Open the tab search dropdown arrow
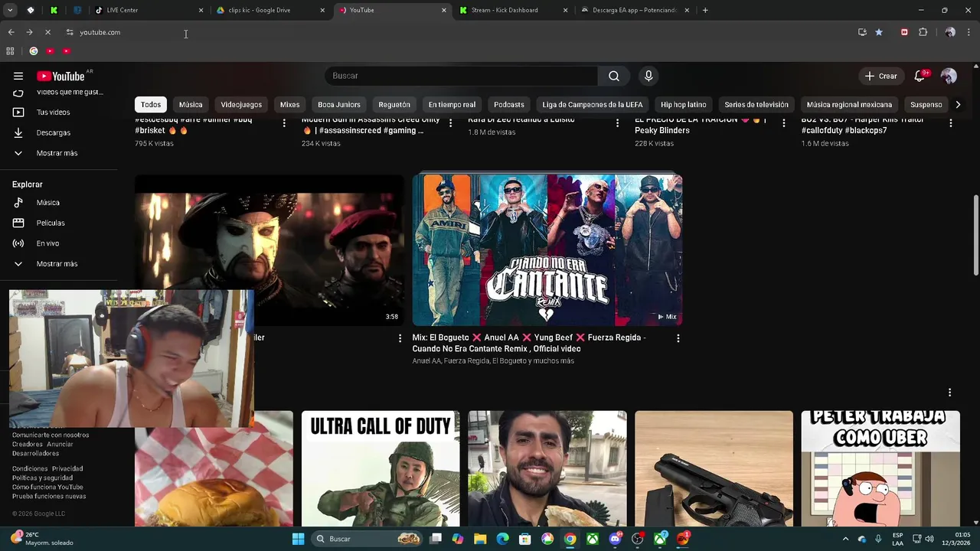This screenshot has height=551, width=980. [x=10, y=10]
